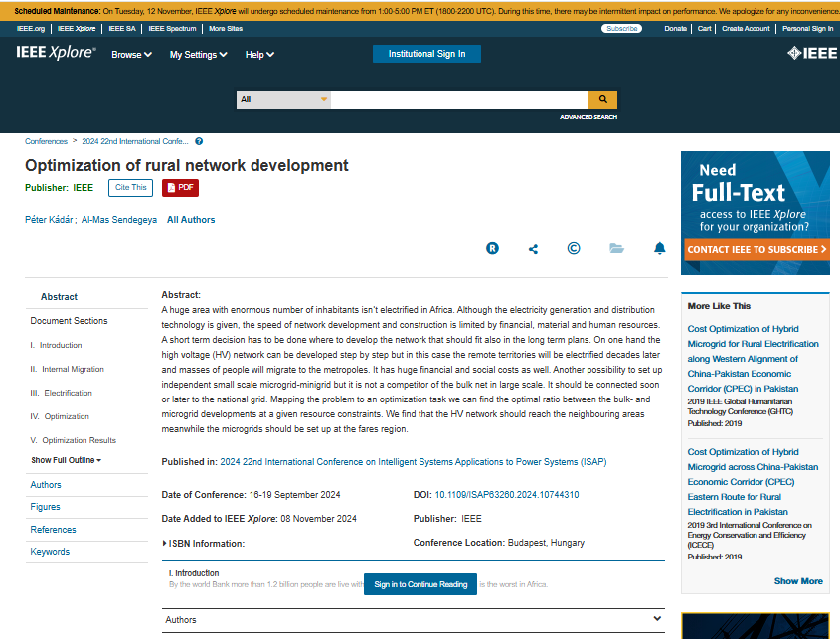Viewport: 840px width, 639px height.
Task: Expand the Browse menu
Action: click(x=131, y=55)
